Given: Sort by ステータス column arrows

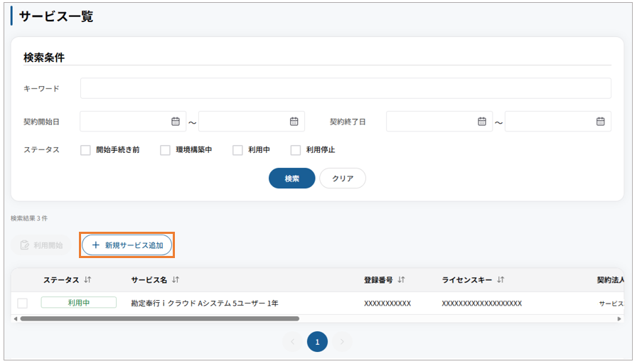Looking at the screenshot, I should click(87, 279).
